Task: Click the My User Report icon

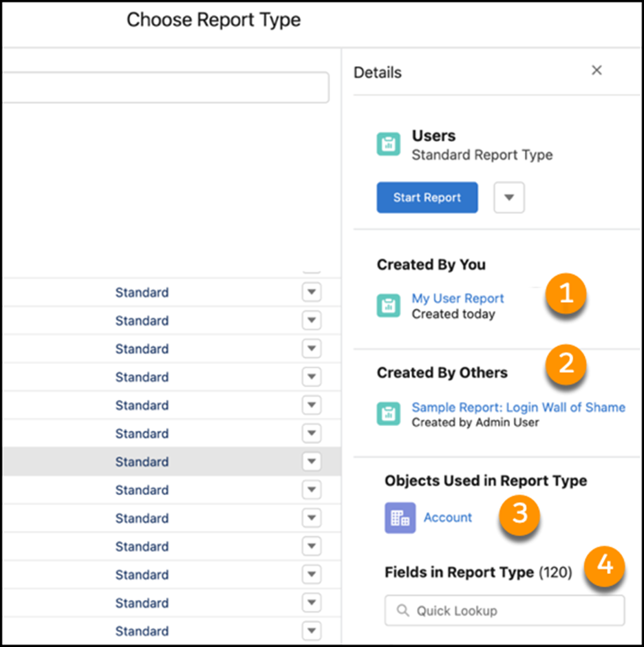Action: pyautogui.click(x=389, y=306)
